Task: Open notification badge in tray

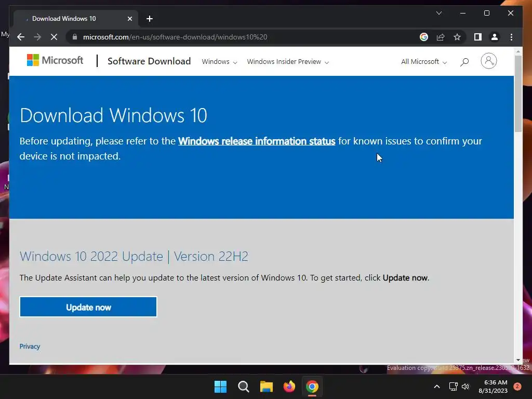Action: [x=517, y=387]
